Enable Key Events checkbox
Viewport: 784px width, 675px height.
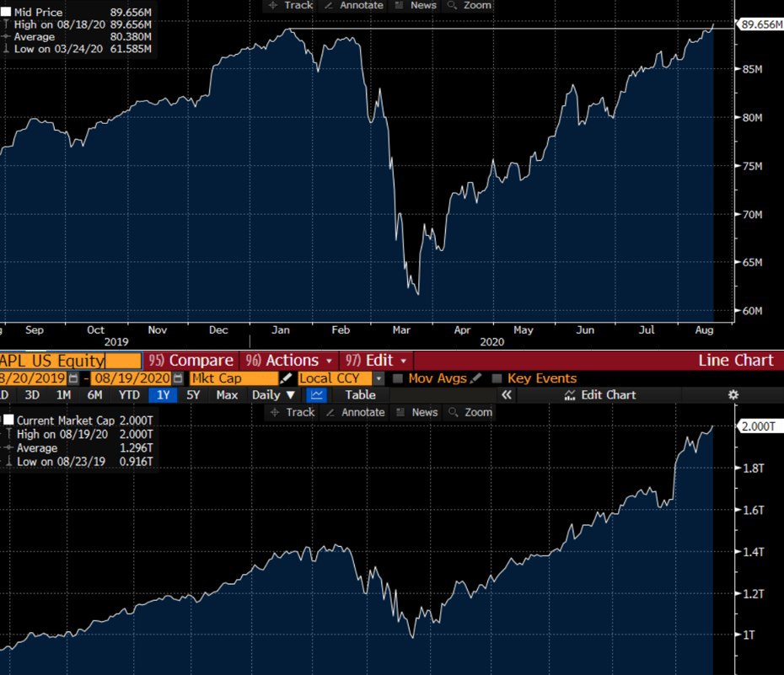[497, 378]
